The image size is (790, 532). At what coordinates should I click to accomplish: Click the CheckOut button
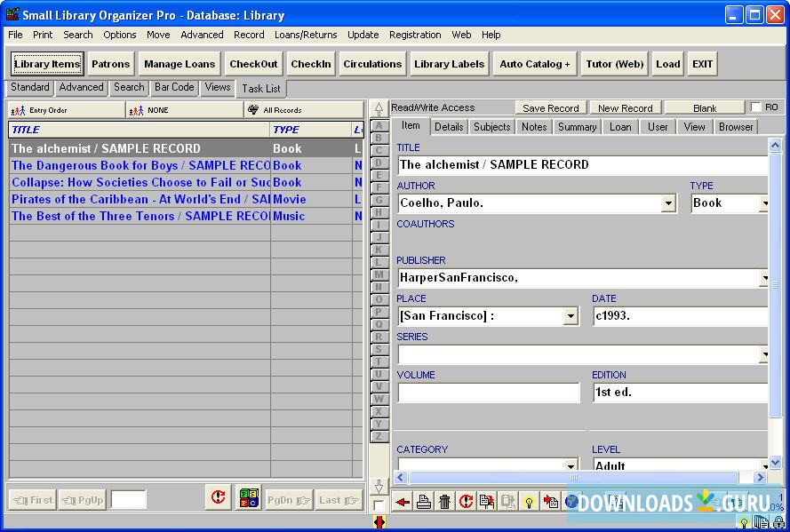tap(253, 64)
